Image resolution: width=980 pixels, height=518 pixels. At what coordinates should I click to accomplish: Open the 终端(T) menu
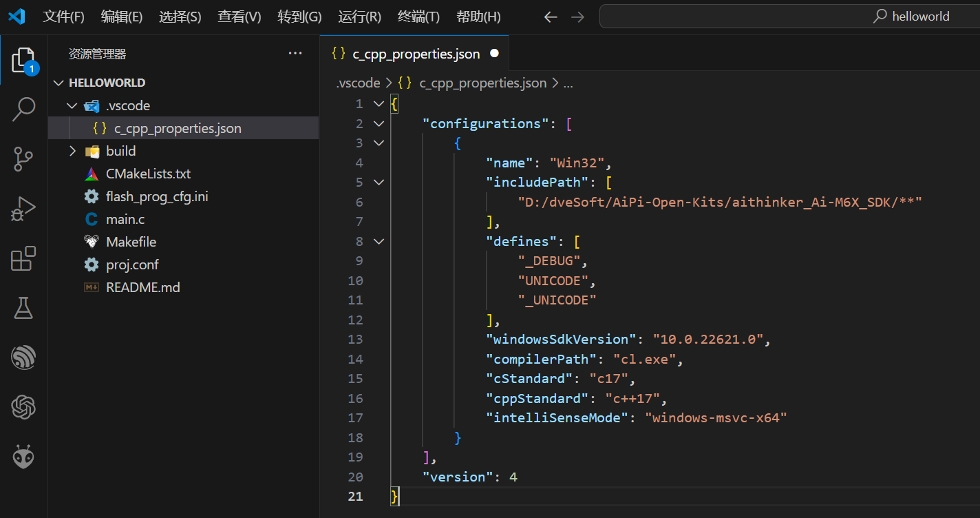(418, 17)
